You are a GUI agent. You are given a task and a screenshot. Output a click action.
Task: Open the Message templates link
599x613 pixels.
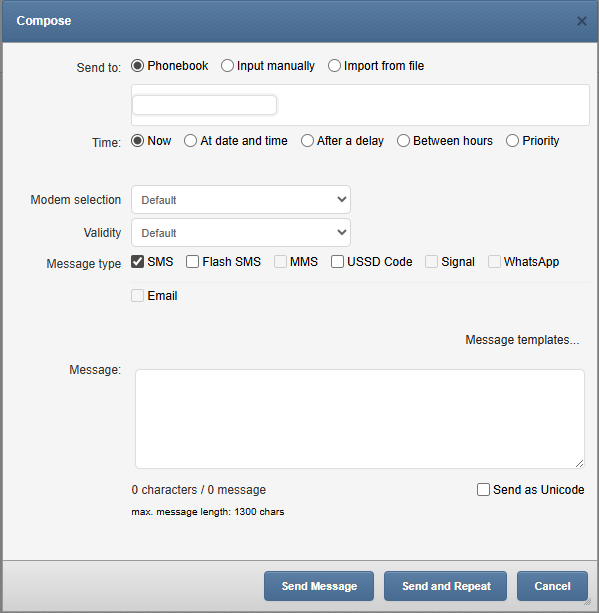click(x=522, y=340)
